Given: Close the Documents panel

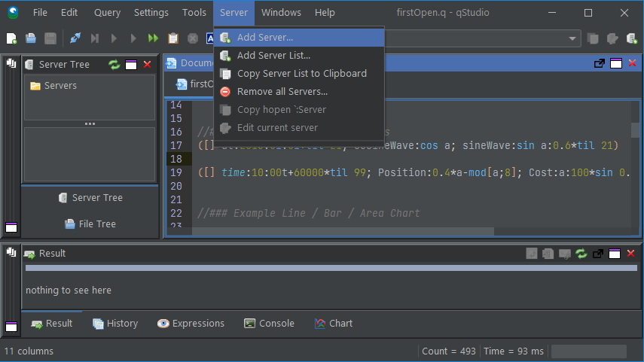Looking at the screenshot, I should coord(633,63).
